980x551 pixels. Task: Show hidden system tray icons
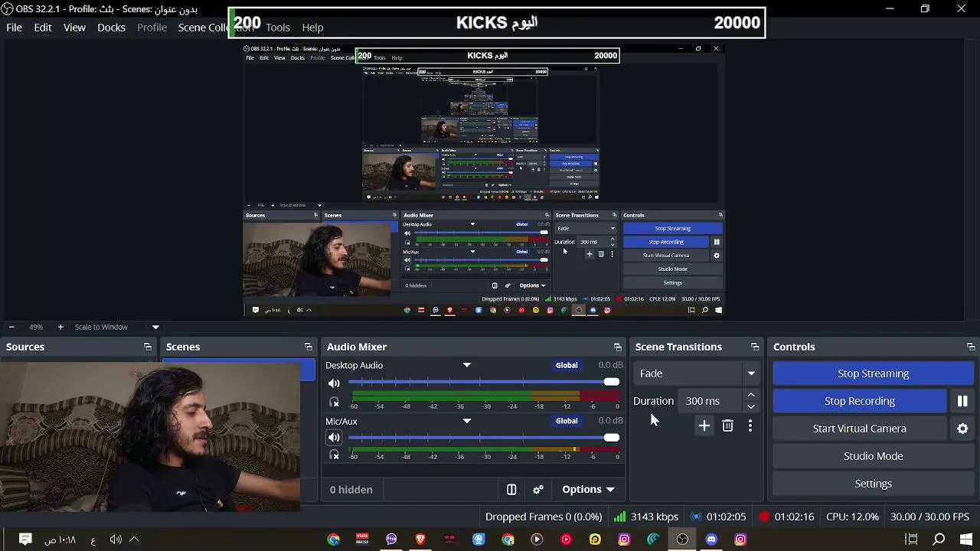(134, 540)
